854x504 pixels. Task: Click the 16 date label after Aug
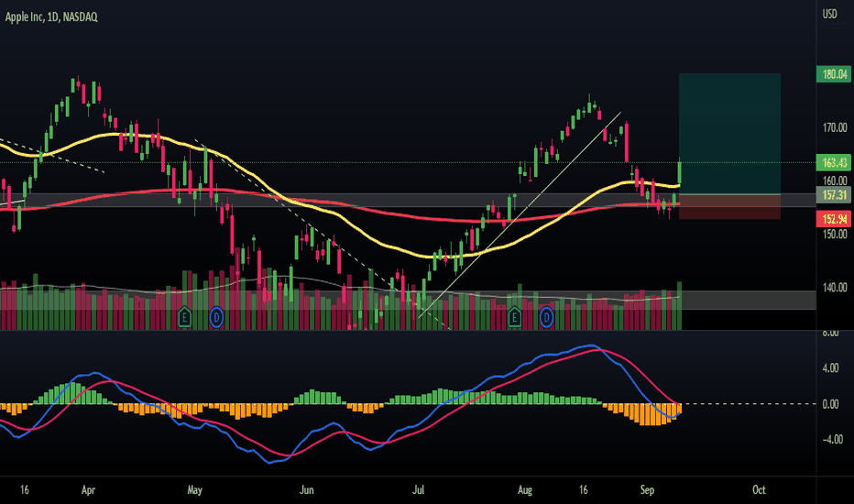pos(584,490)
